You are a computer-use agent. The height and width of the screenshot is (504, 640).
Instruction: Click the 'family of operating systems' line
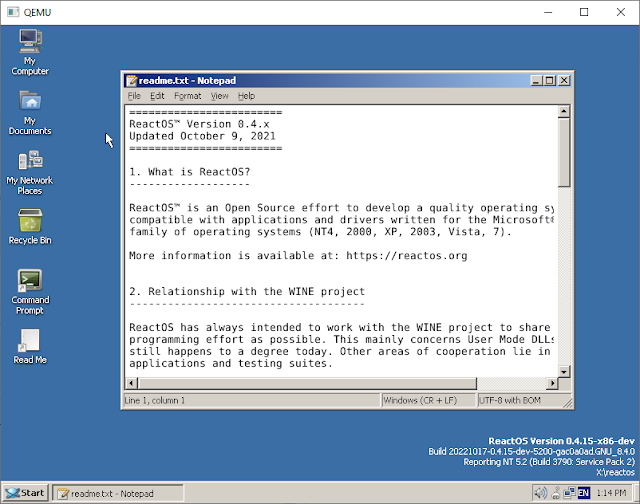[320, 232]
